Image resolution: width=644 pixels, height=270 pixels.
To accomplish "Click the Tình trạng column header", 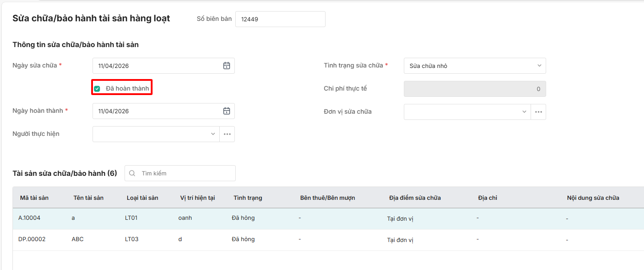I will pyautogui.click(x=248, y=198).
